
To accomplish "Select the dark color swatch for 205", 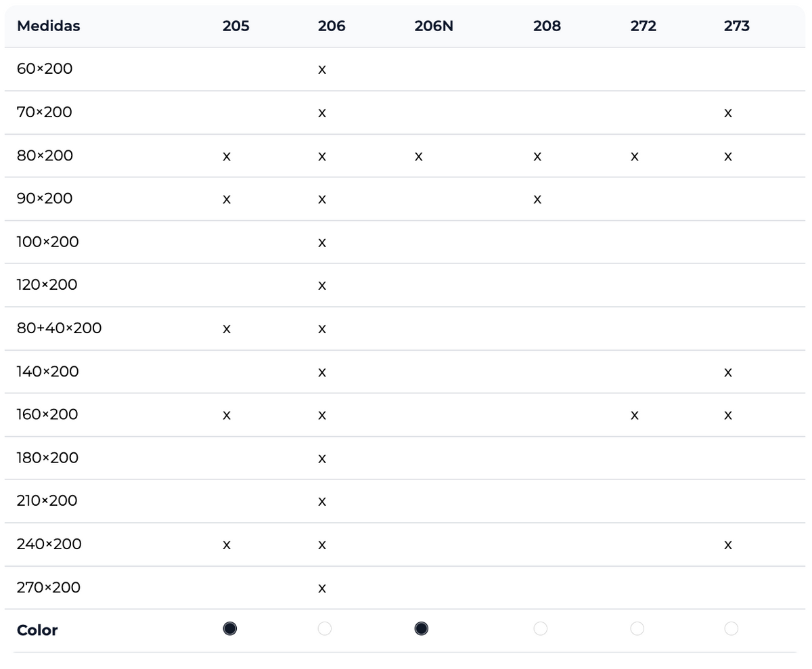I will [230, 629].
